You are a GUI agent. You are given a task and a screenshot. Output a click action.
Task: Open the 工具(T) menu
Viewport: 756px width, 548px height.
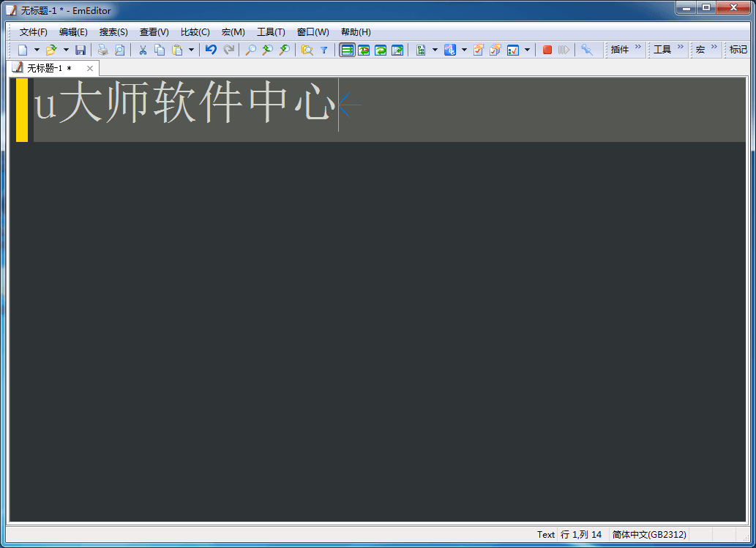[x=271, y=32]
